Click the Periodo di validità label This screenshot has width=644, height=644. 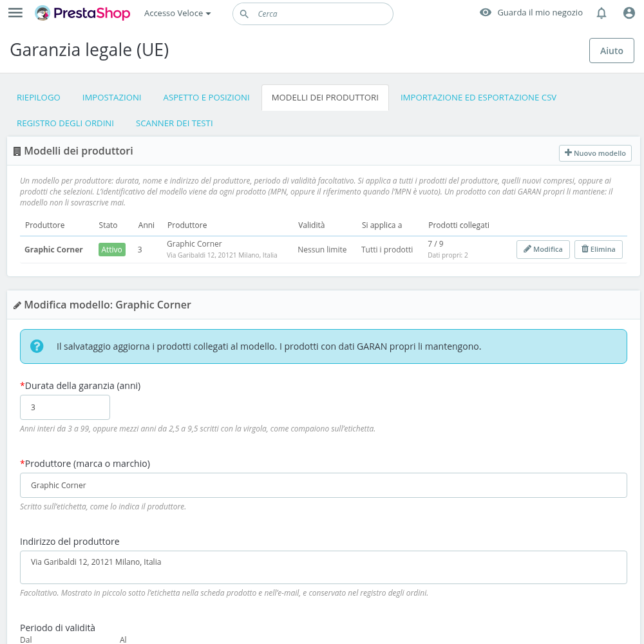[57, 627]
